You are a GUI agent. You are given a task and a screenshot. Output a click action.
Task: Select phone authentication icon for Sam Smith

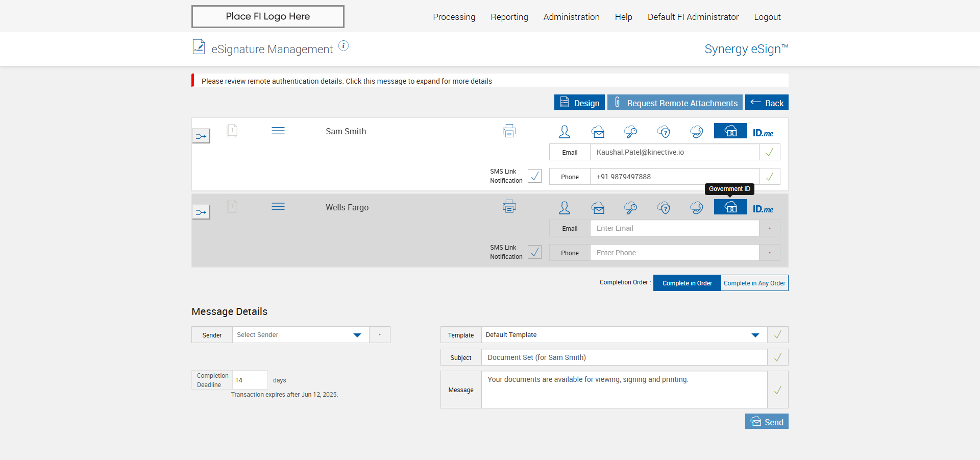point(697,132)
